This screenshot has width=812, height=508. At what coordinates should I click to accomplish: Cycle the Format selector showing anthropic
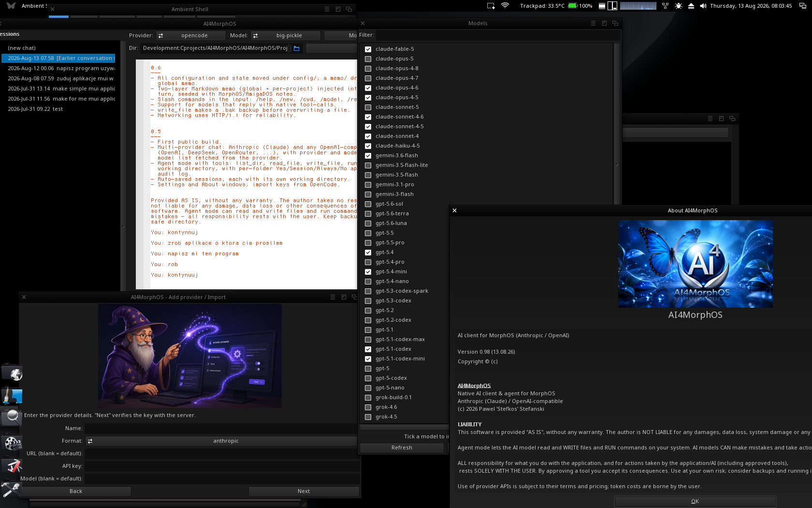[222, 441]
